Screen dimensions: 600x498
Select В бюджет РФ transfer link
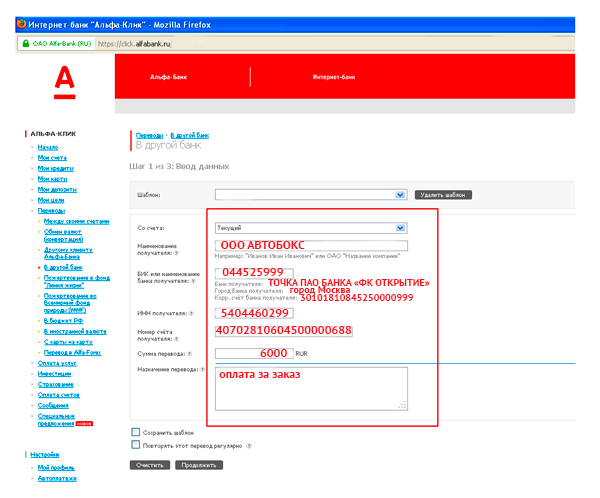coord(63,321)
